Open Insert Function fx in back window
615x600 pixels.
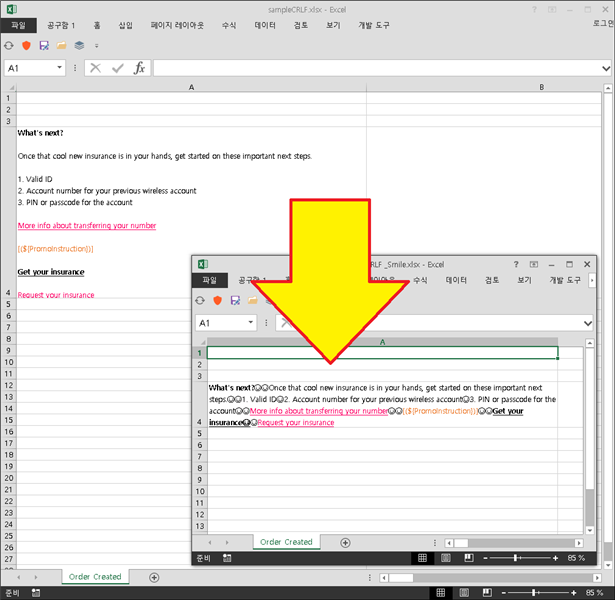(x=139, y=68)
